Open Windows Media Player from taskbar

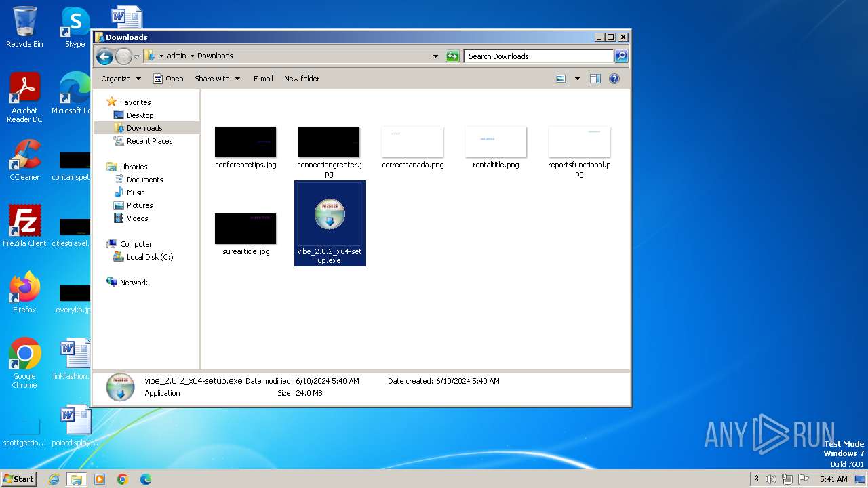pyautogui.click(x=100, y=479)
